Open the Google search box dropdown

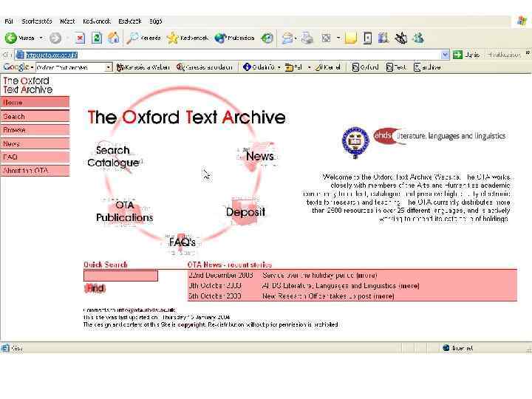pos(108,67)
